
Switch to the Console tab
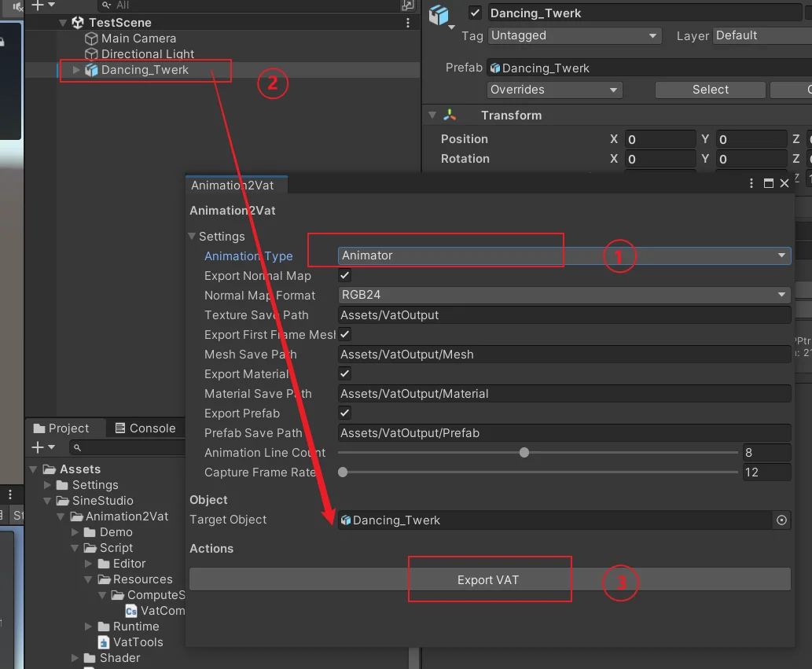tap(145, 428)
